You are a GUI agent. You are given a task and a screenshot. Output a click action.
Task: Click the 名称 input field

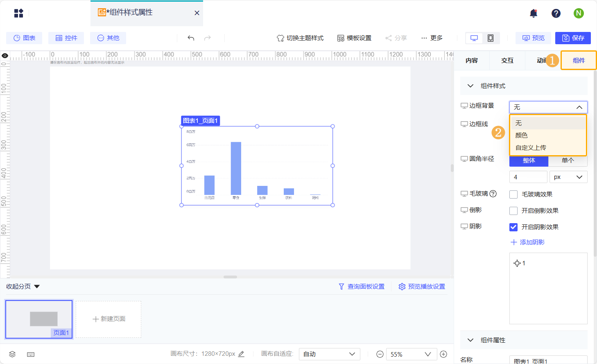click(x=548, y=360)
